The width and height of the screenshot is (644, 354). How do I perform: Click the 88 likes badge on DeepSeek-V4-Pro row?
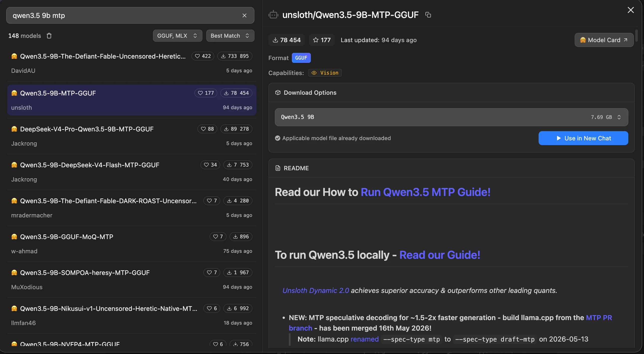pos(207,129)
